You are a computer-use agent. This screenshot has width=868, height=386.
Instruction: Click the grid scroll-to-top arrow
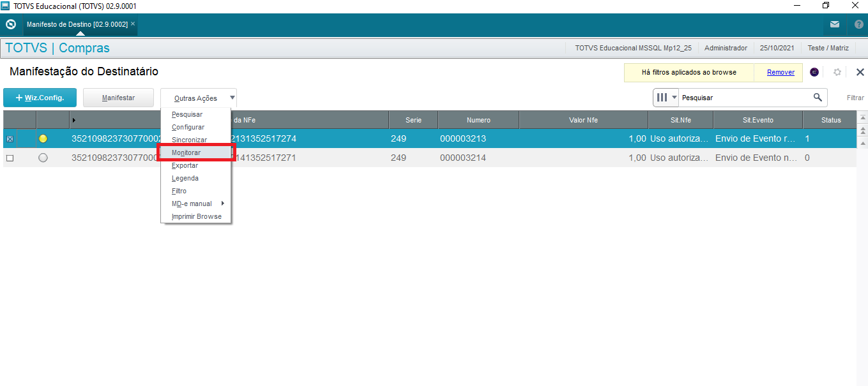pos(862,117)
